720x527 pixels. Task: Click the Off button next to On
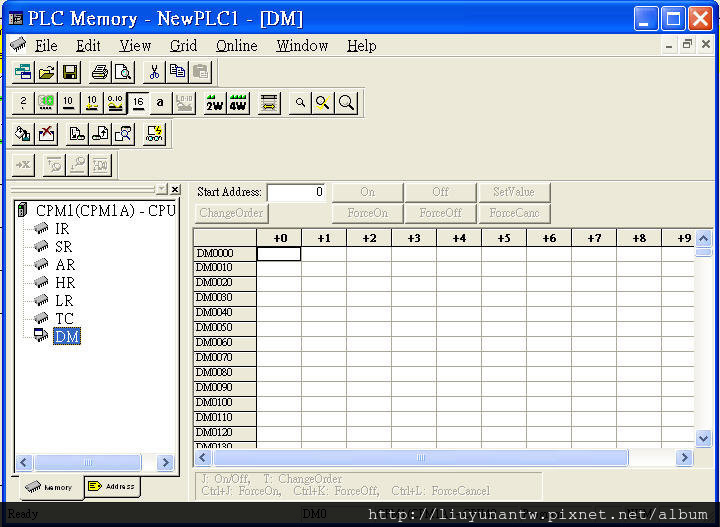point(440,192)
